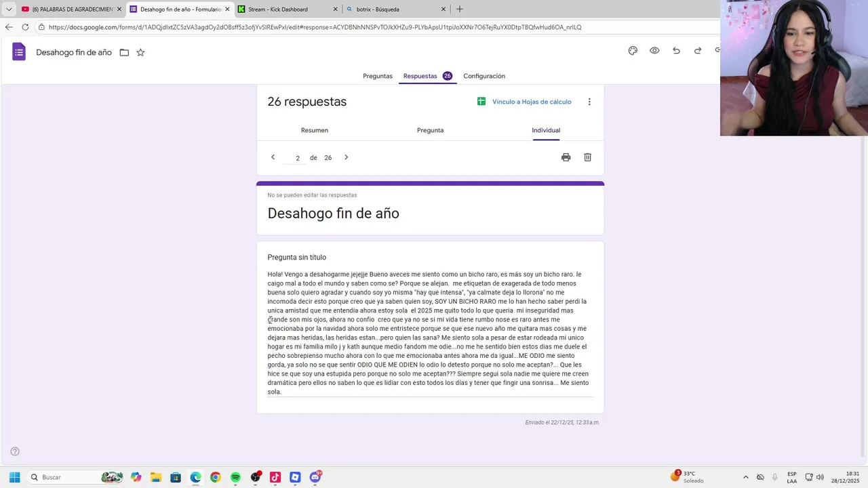
Task: Click the Pregunta sin título heading
Action: click(297, 258)
